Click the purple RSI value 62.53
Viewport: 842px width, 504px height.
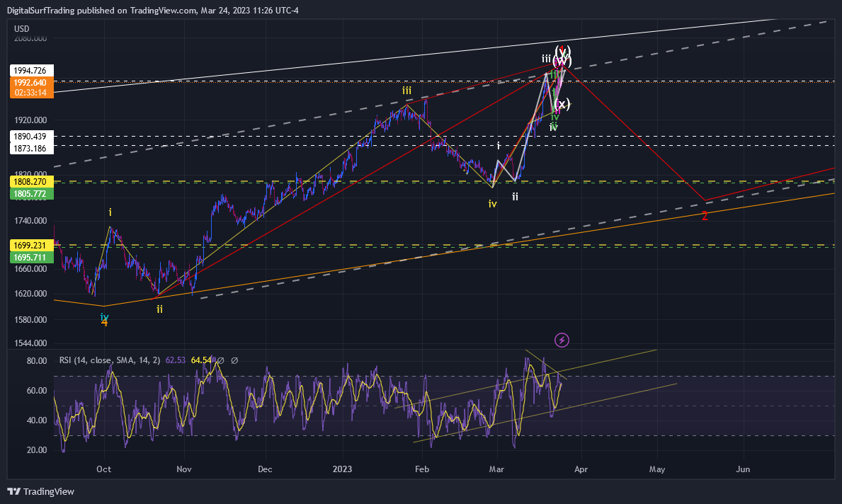coord(175,360)
